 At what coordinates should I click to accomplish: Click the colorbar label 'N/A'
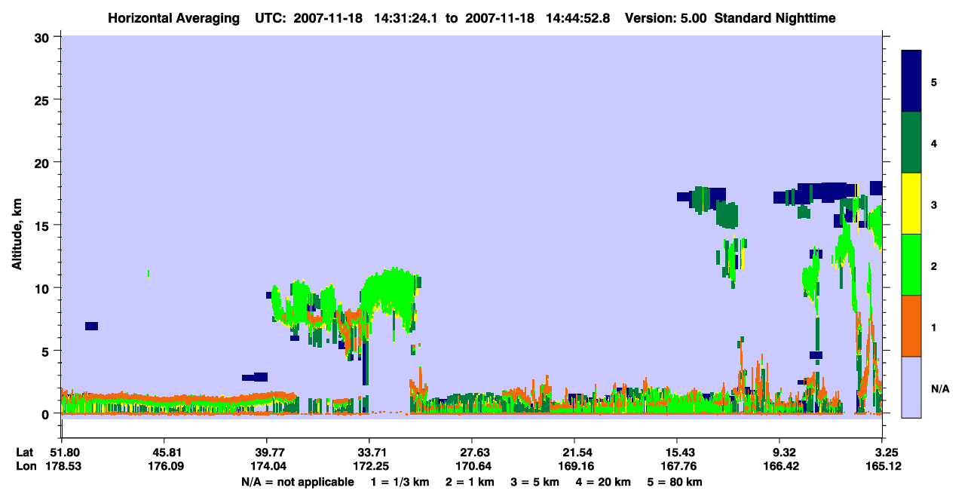tap(940, 388)
